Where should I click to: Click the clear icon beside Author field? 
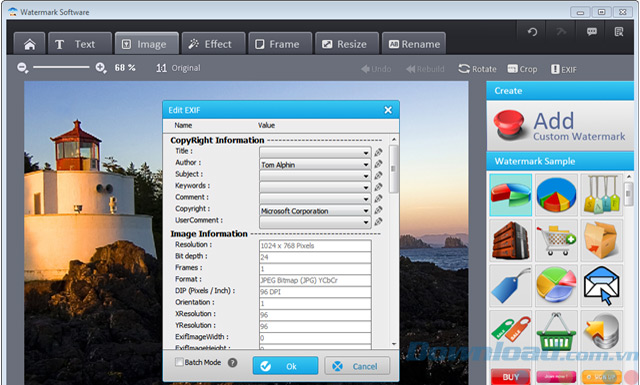(378, 164)
